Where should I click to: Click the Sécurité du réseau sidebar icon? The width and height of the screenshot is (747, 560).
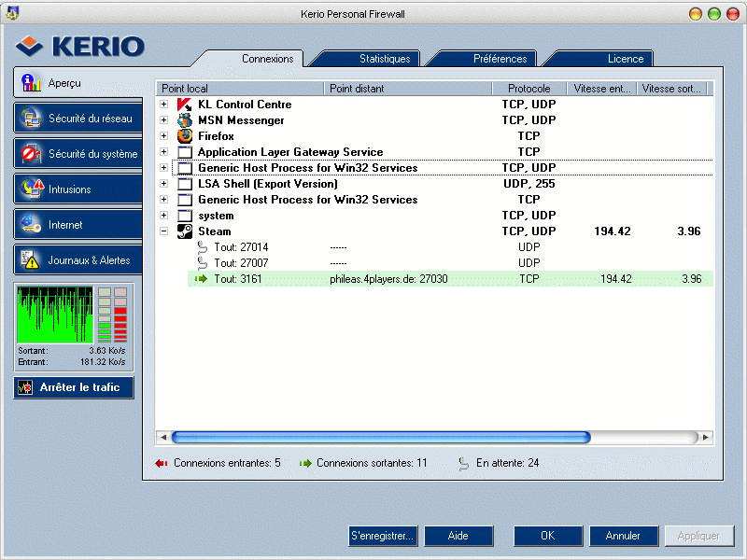31,119
